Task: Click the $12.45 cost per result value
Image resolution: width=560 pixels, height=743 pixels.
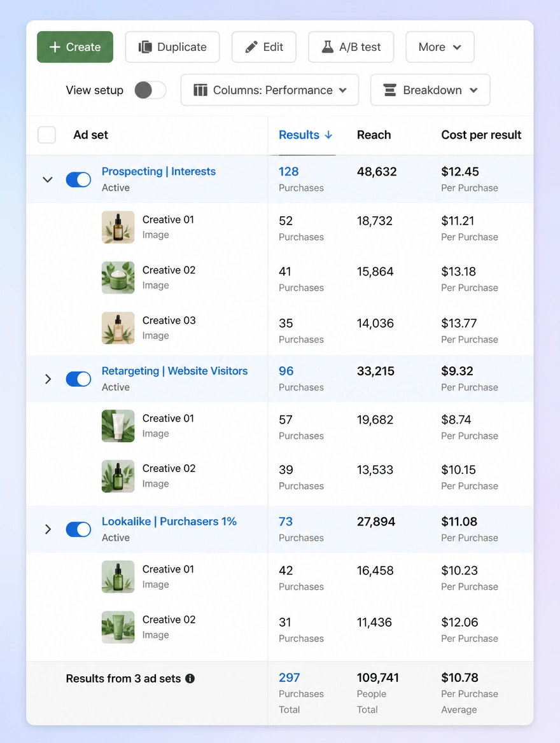Action: (460, 172)
